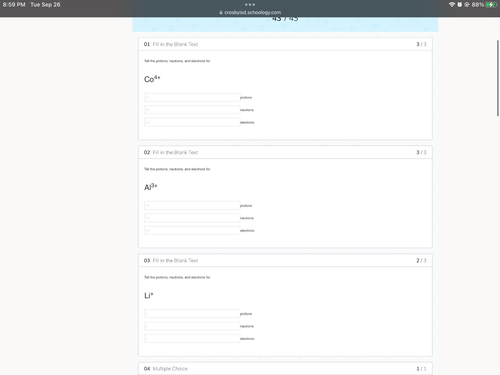Image resolution: width=500 pixels, height=375 pixels.
Task: Click the protons field under Co4+
Action: pyautogui.click(x=192, y=97)
